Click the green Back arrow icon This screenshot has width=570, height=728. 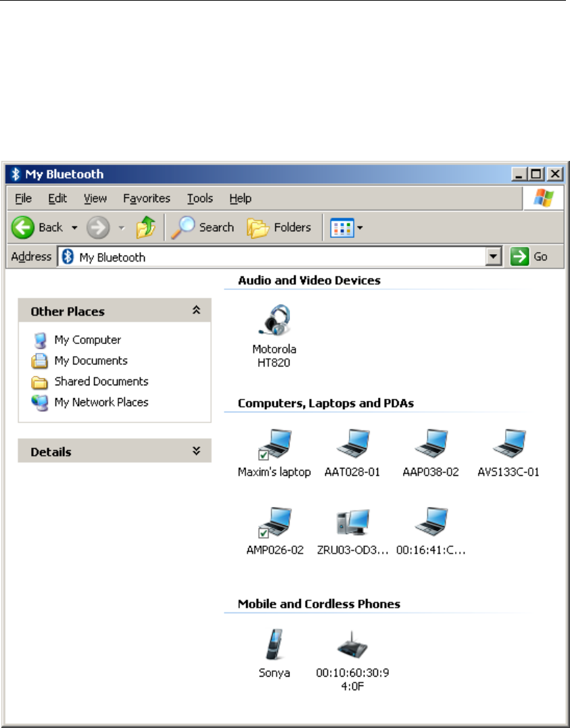pos(23,228)
